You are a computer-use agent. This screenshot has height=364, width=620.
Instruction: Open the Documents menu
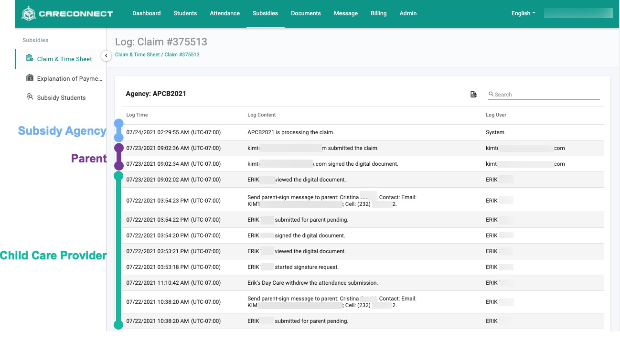click(x=306, y=13)
